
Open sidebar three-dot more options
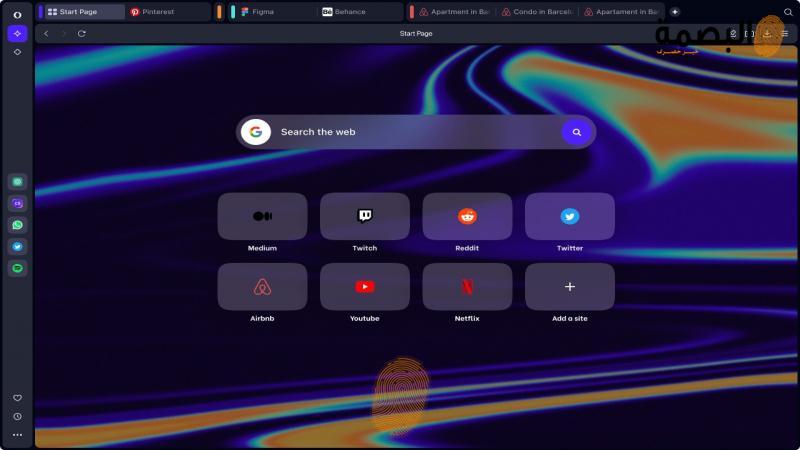17,435
